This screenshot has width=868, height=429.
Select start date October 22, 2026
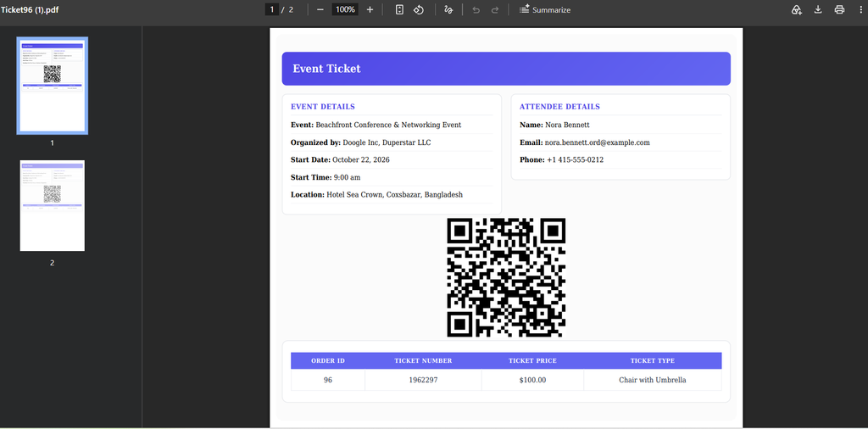pos(361,160)
